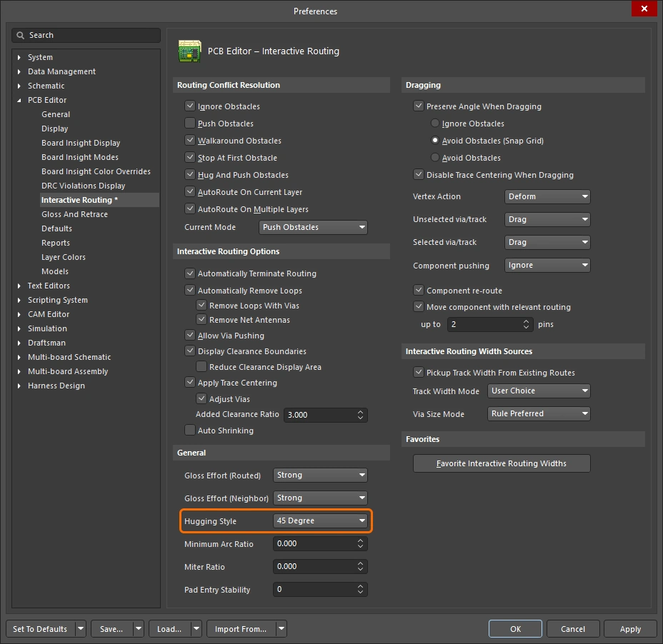Enable Auto Shrinking
Viewport: 663px width, 644px height.
190,431
